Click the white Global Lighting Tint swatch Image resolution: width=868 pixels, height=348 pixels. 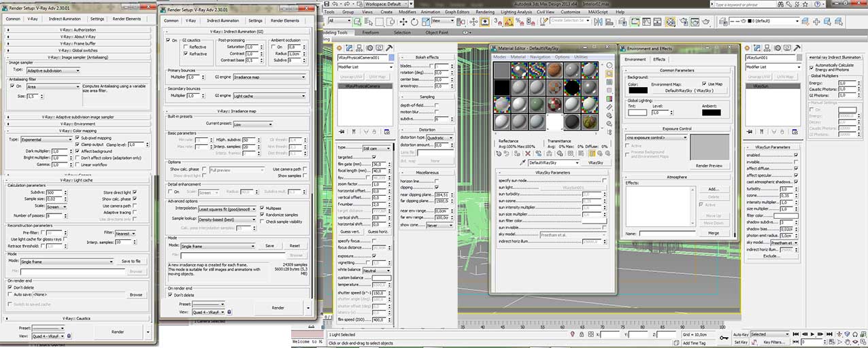637,112
